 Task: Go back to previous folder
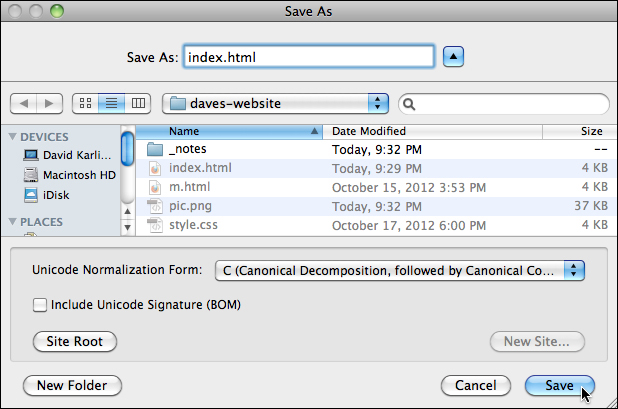coord(24,103)
